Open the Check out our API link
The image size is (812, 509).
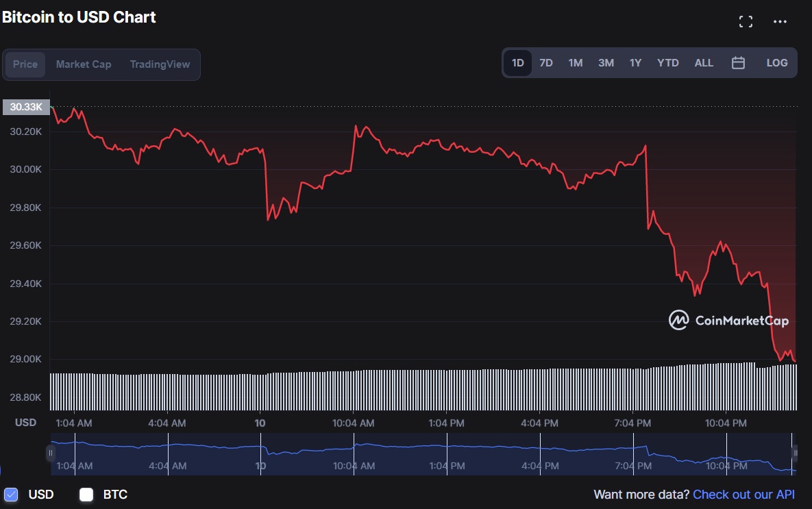pyautogui.click(x=743, y=495)
